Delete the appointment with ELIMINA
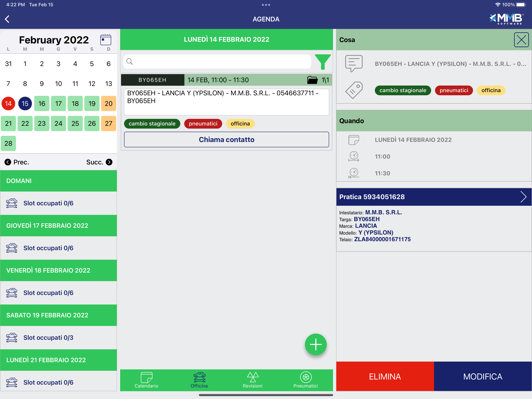The image size is (532, 399). pos(385,376)
